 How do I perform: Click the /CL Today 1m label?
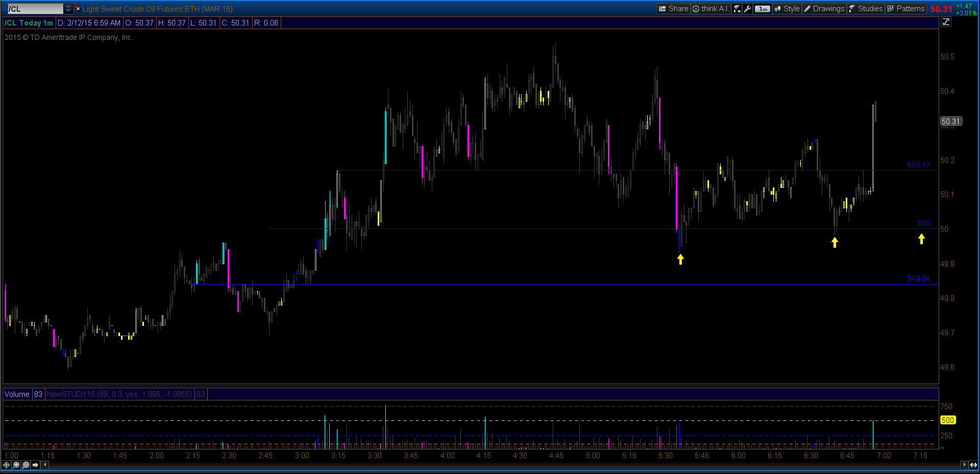(29, 23)
